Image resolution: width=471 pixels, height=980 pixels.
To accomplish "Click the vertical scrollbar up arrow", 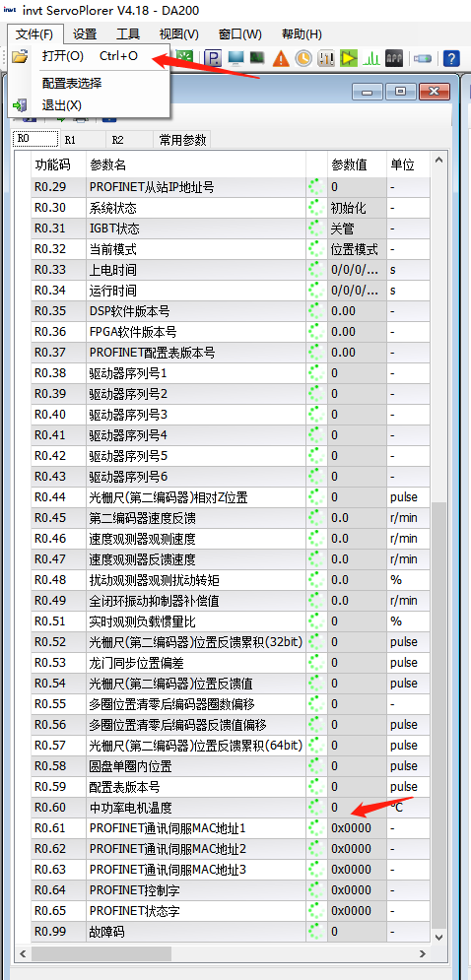I will (x=439, y=162).
